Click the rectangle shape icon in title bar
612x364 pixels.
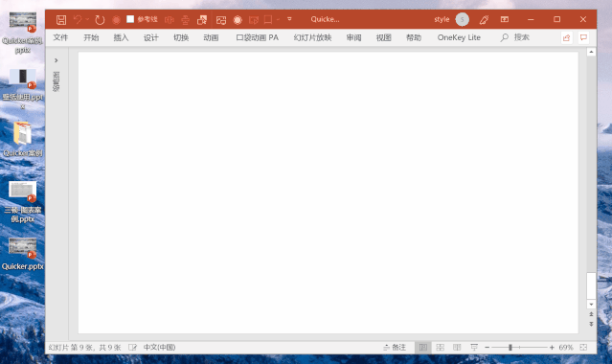(x=268, y=19)
